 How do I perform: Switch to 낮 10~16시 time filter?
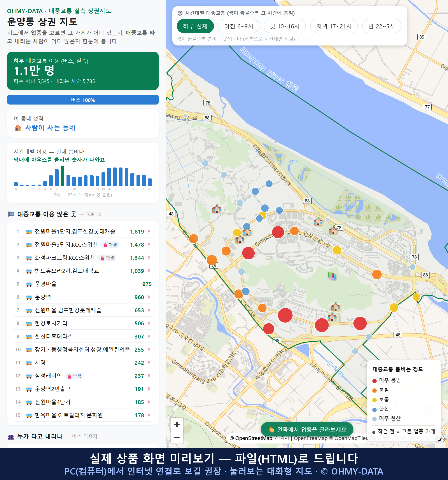click(x=285, y=26)
